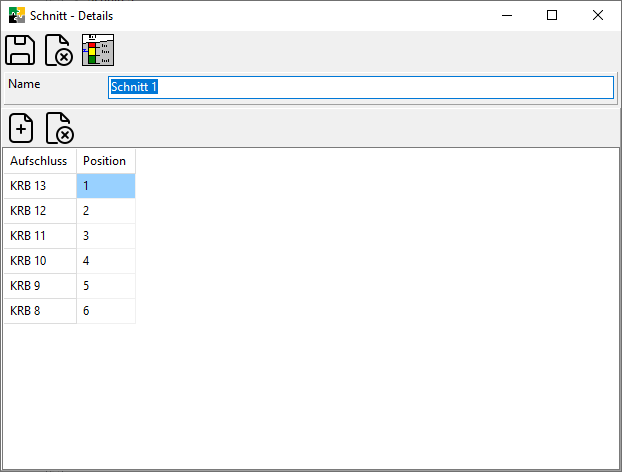This screenshot has width=622, height=472.
Task: Click the Aufschluss column header
Action: [39, 161]
